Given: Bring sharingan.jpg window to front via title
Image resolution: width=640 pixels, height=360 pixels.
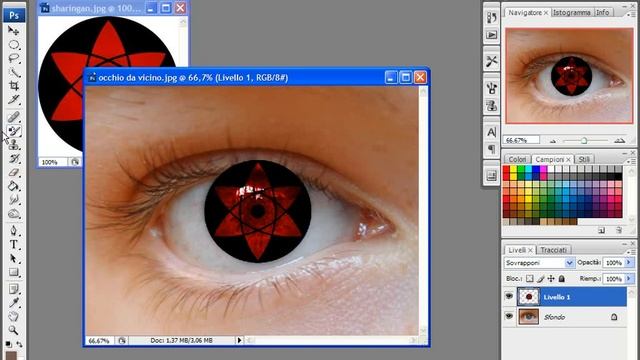Looking at the screenshot, I should click(x=96, y=8).
